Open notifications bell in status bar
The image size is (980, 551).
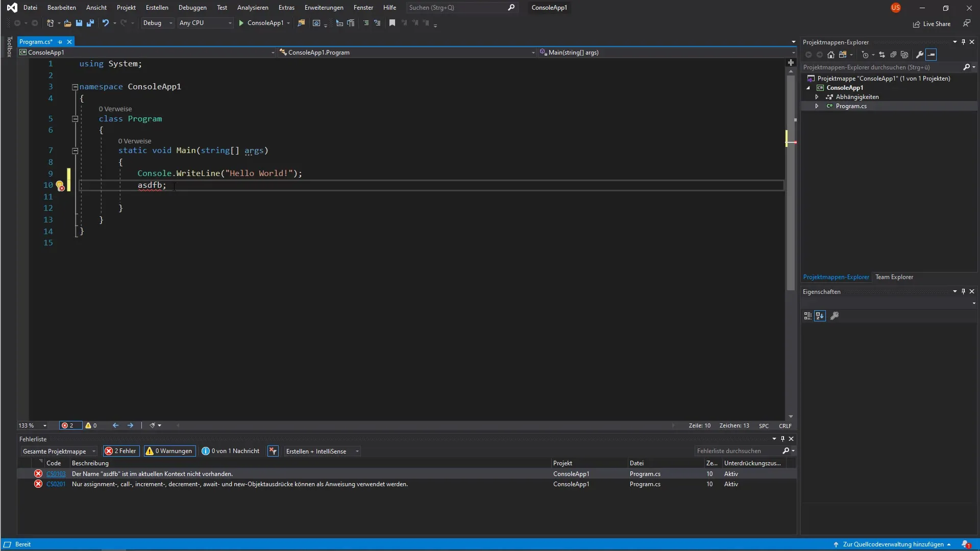(966, 544)
